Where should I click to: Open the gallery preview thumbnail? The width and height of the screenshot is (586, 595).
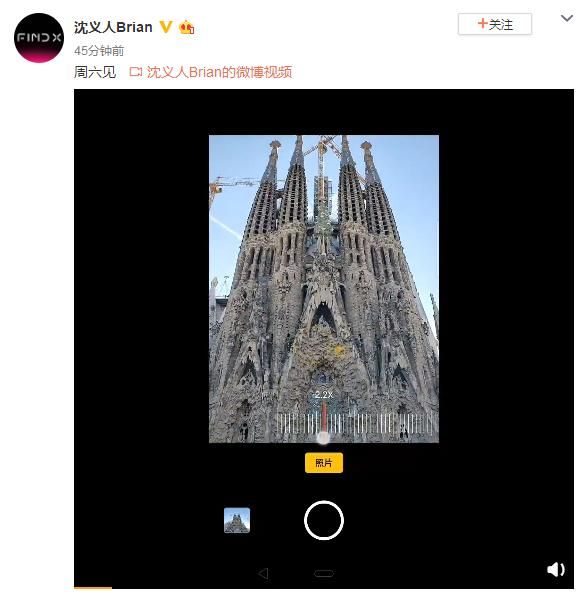pyautogui.click(x=237, y=520)
